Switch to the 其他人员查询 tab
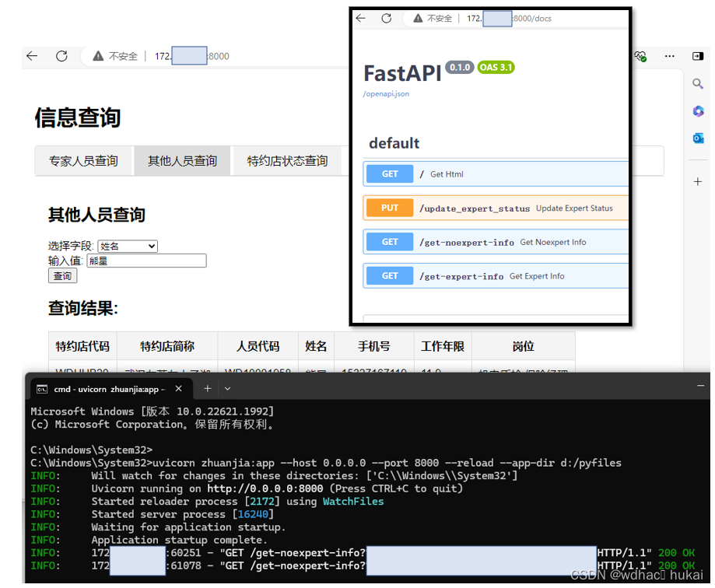Image resolution: width=715 pixels, height=588 pixels. [182, 161]
